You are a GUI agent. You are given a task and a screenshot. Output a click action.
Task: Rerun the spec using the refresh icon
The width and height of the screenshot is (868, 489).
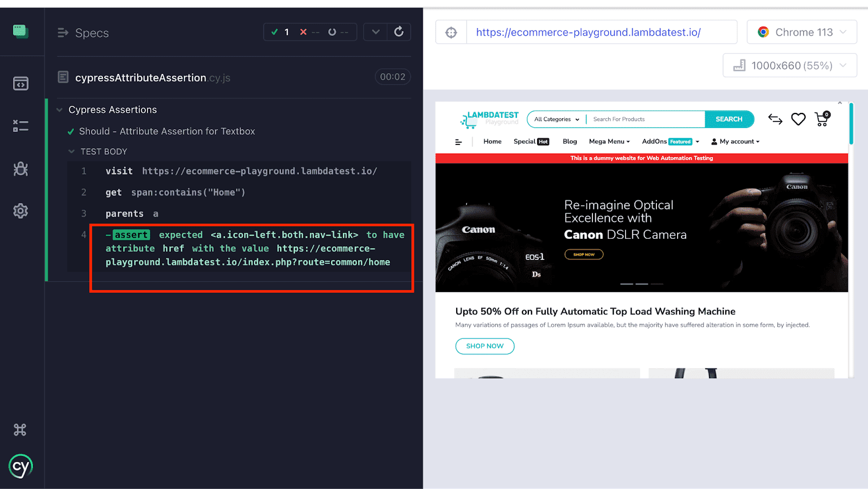tap(399, 32)
